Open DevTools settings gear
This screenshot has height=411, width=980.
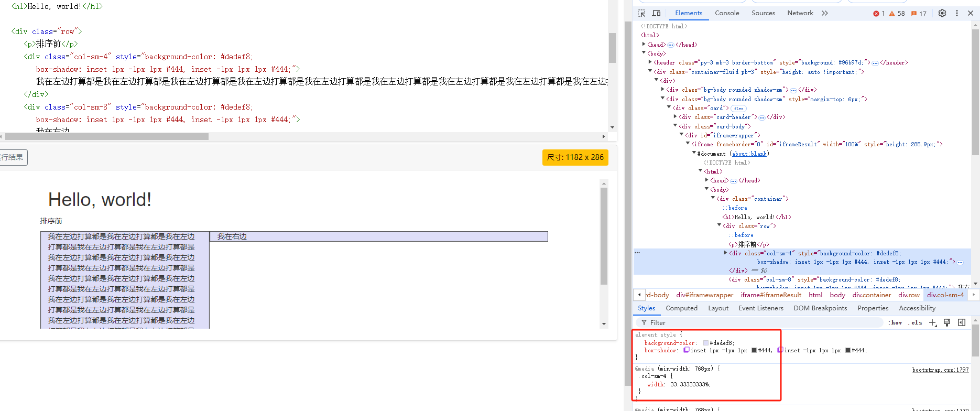point(942,13)
